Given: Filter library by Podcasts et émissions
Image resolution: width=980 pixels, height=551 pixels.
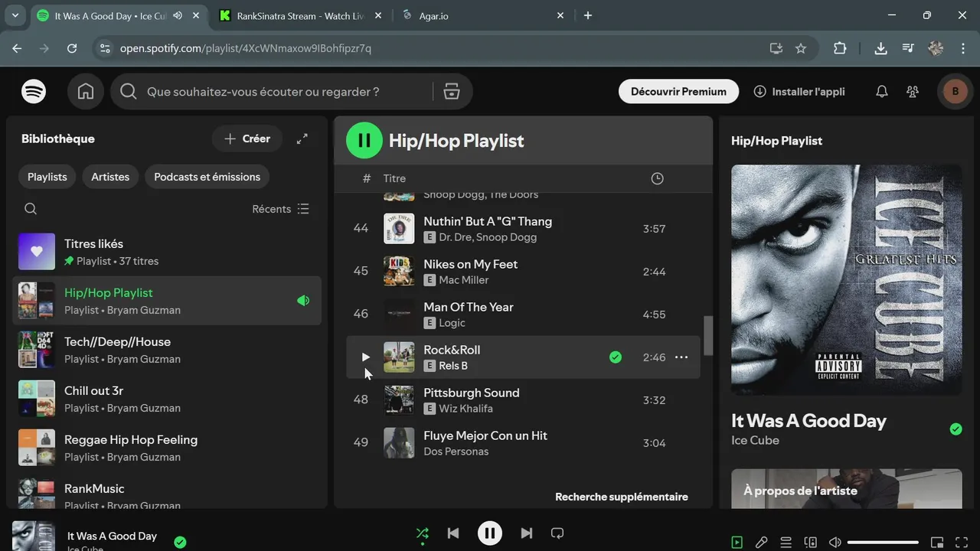Looking at the screenshot, I should [207, 177].
